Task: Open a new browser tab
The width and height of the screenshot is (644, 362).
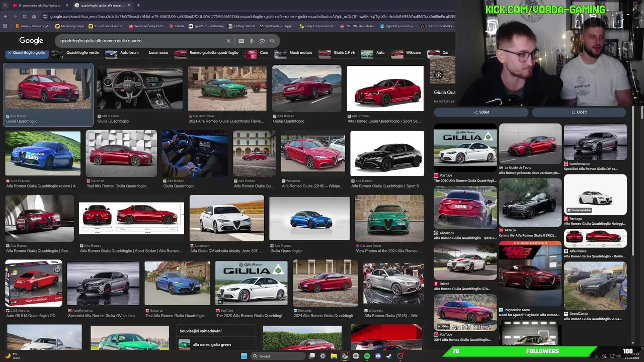Action: coord(139,5)
